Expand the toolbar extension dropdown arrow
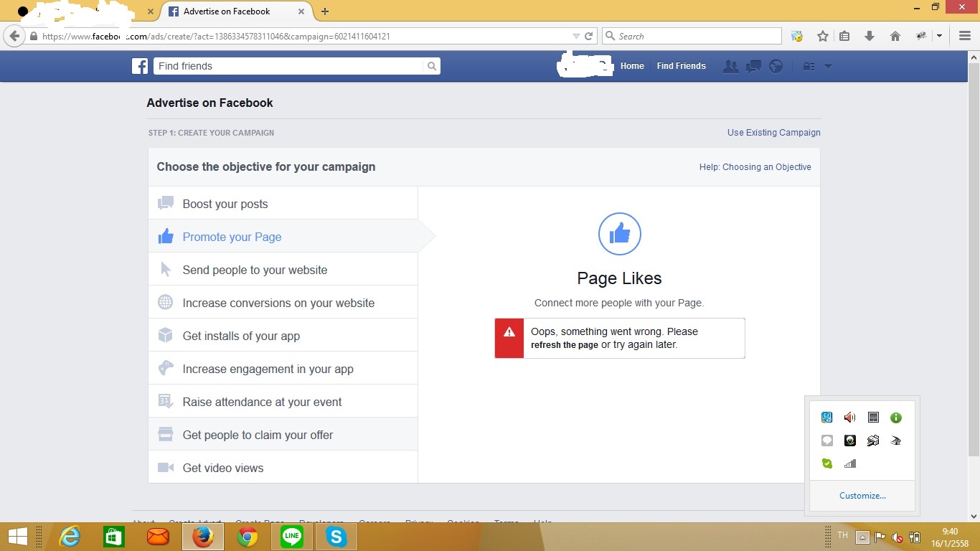 click(x=939, y=36)
